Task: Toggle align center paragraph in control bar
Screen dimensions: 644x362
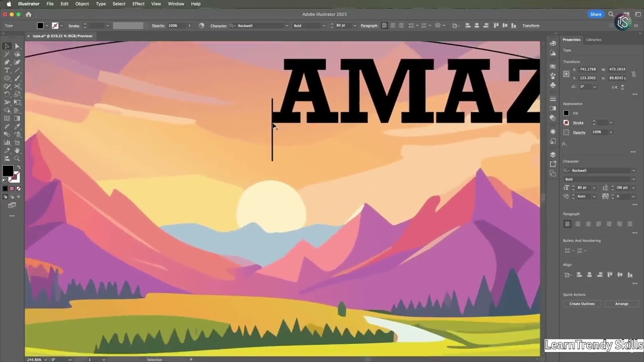Action: coord(393,26)
